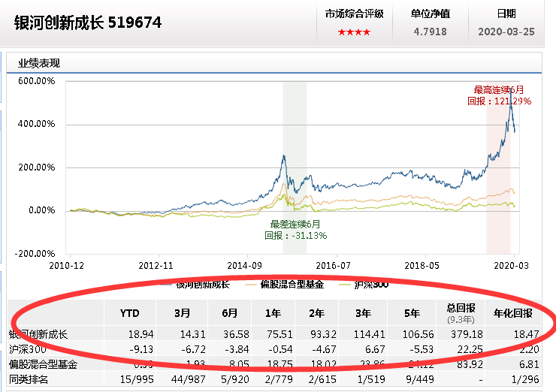Click the 偏股混合型基金 total return 83.92
Screen dimensions: 556x392
click(470, 364)
